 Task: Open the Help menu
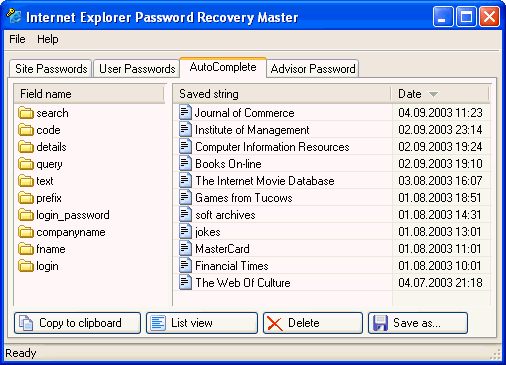48,39
